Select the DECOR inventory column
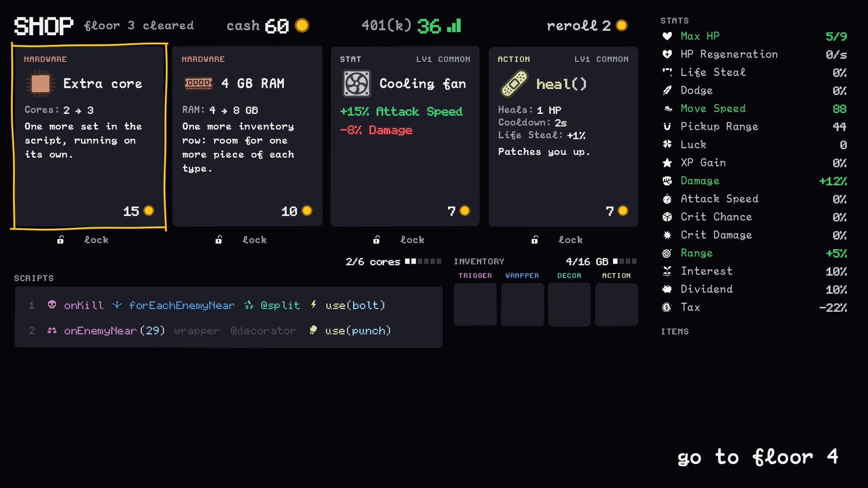Screen dimensions: 868x488 tap(569, 275)
